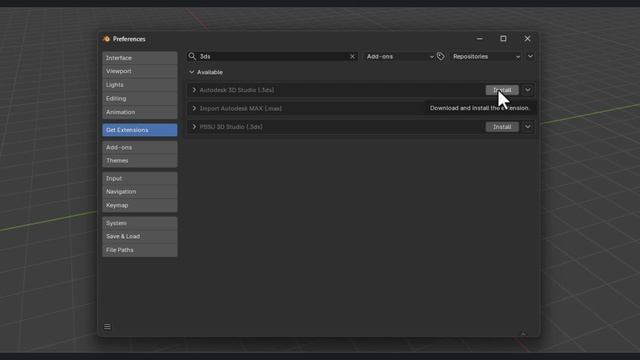This screenshot has height=360, width=640.
Task: Expand the Autodesk 3D Studio (.3ds) entry
Action: point(194,90)
